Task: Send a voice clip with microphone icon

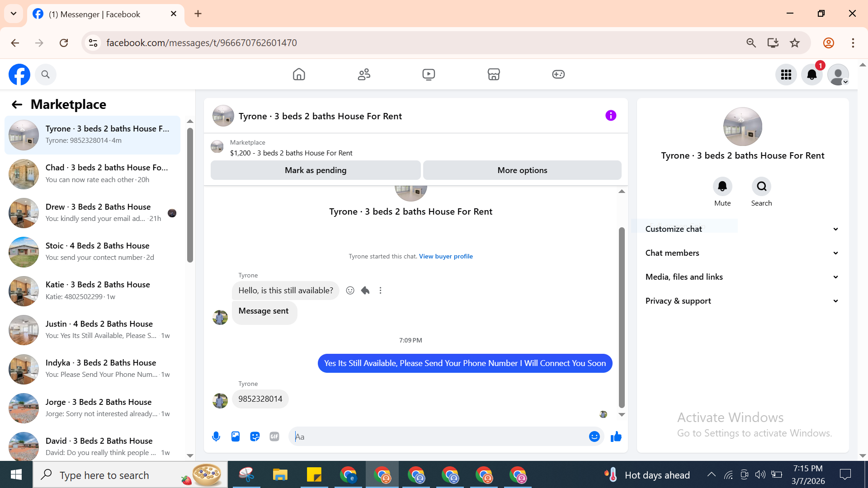Action: pyautogui.click(x=216, y=436)
